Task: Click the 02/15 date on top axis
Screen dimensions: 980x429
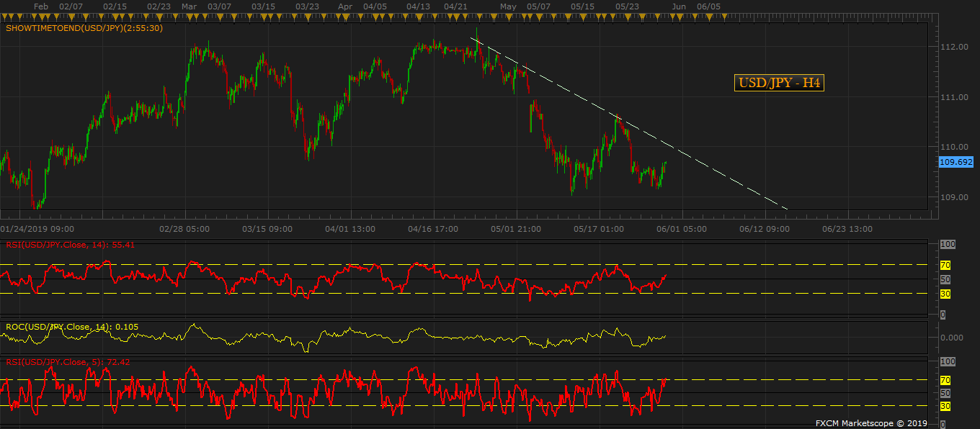Action: pyautogui.click(x=115, y=6)
